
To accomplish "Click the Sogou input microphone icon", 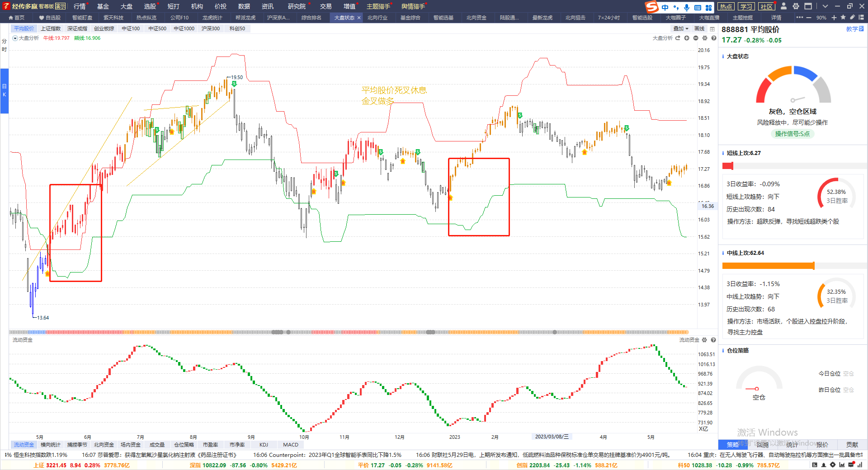I will (687, 7).
